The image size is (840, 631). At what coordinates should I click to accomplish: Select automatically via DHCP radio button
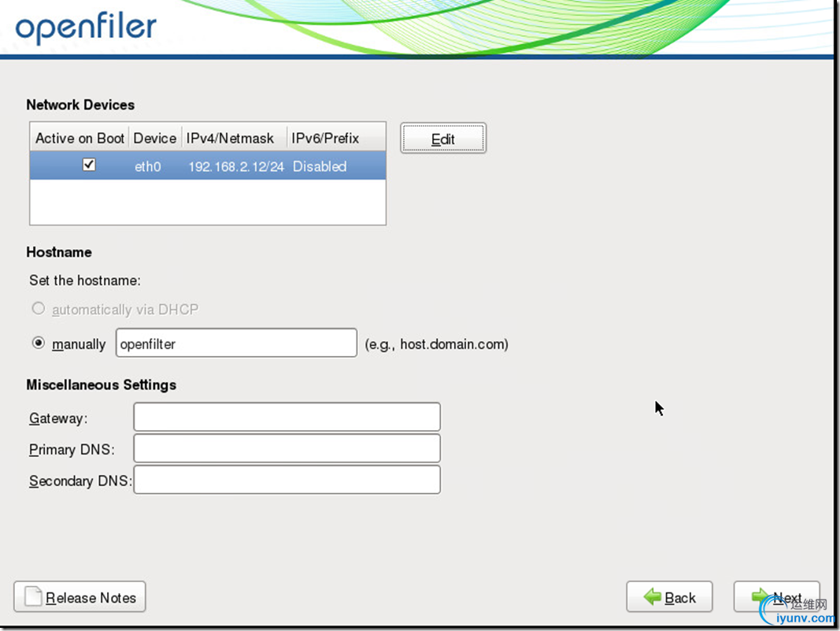coord(38,309)
